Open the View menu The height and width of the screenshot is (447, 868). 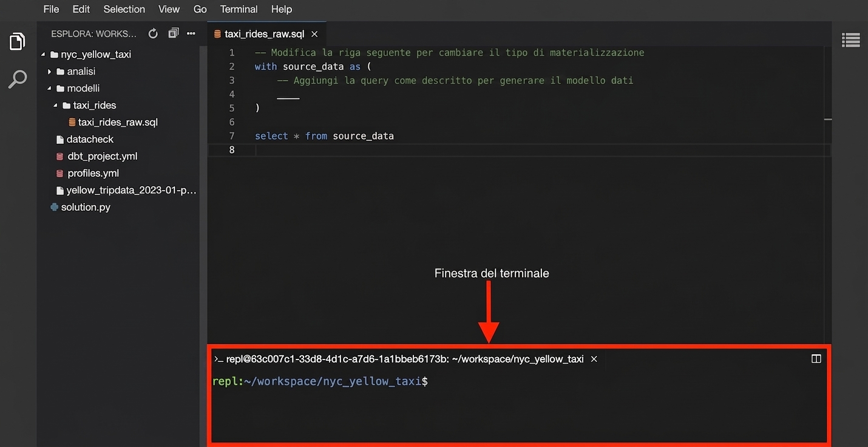coord(169,9)
